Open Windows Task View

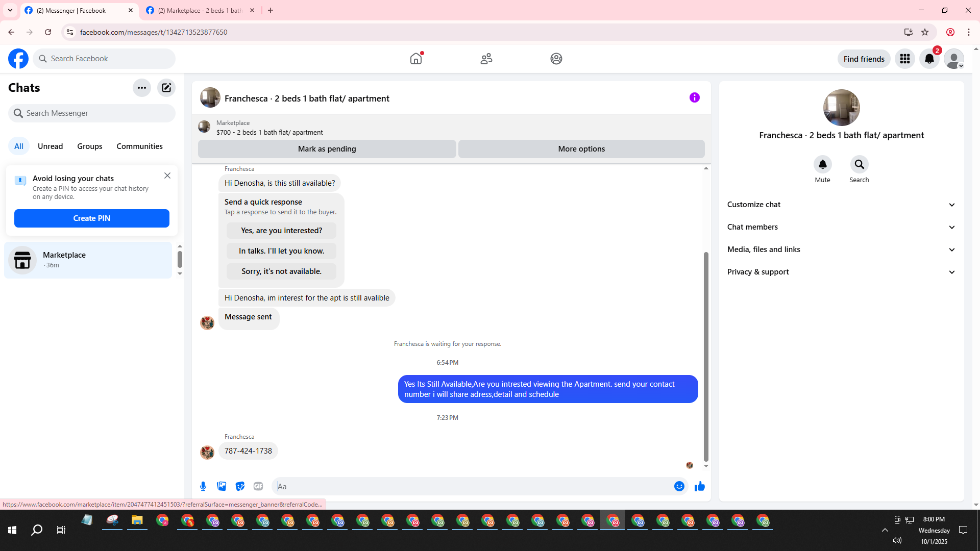tap(61, 530)
